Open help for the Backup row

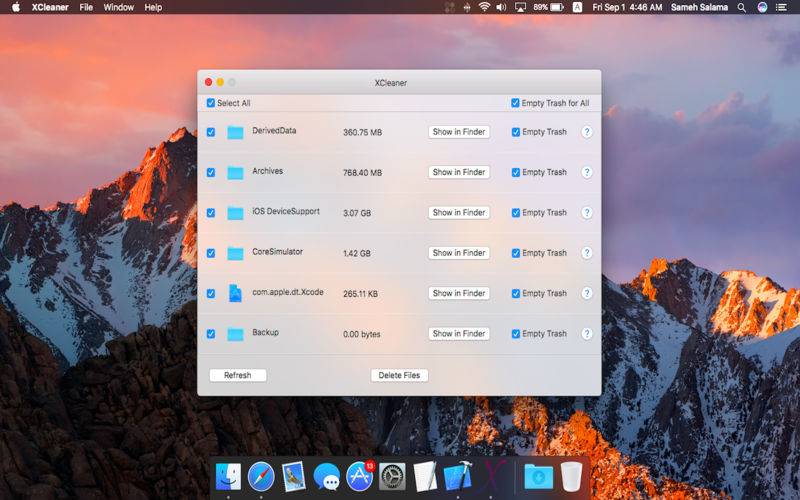point(587,334)
